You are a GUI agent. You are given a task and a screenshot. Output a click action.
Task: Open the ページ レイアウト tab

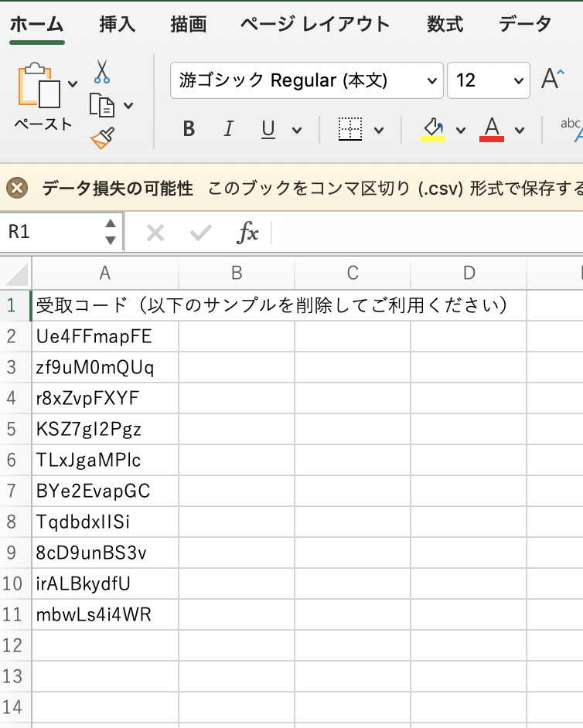(x=315, y=24)
